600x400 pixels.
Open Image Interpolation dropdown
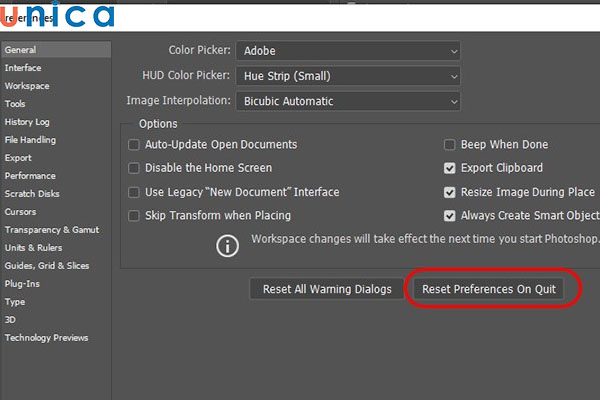point(347,101)
